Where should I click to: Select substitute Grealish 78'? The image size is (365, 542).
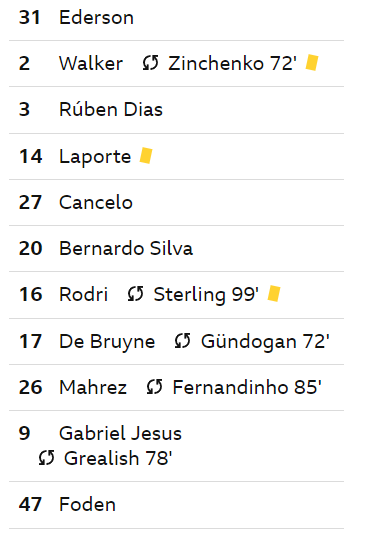tap(118, 458)
